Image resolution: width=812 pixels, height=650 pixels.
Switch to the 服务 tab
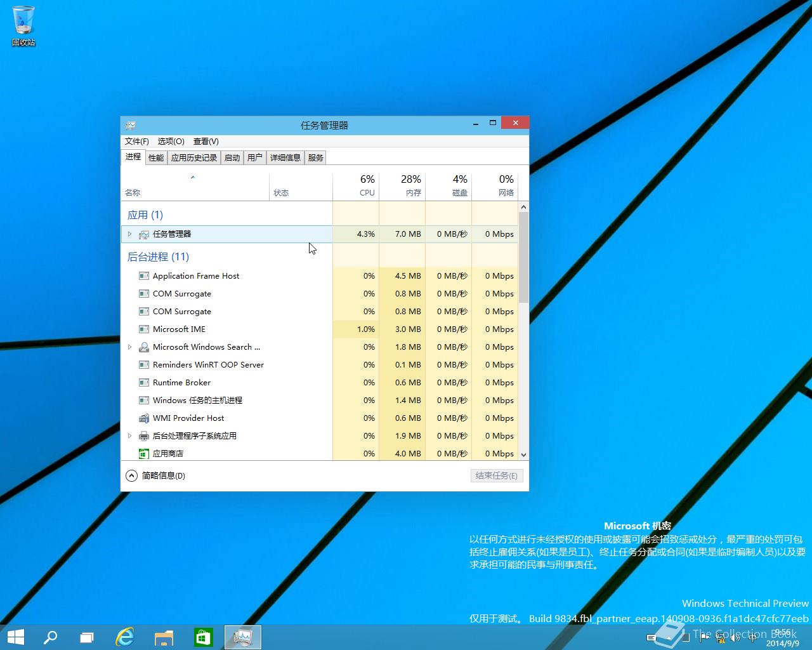coord(316,158)
